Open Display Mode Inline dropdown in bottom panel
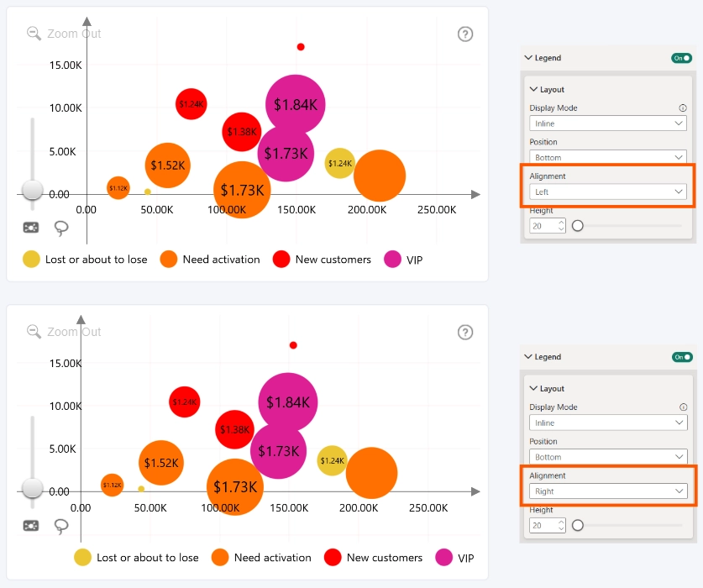 tap(608, 423)
